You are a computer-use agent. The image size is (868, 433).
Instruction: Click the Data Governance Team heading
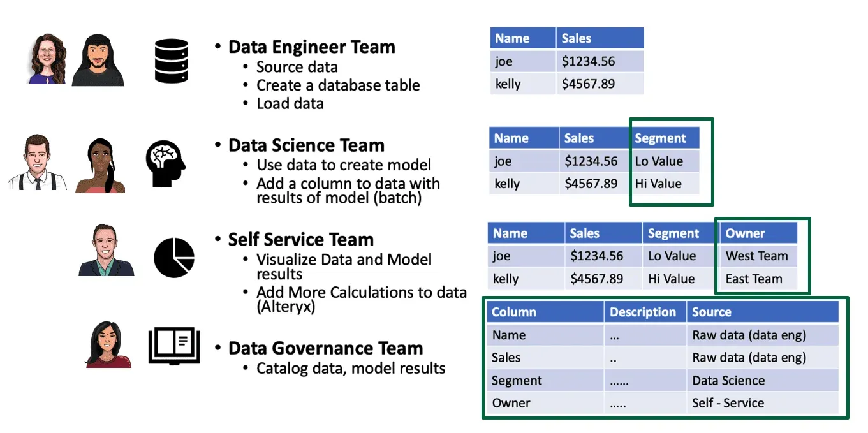[325, 348]
